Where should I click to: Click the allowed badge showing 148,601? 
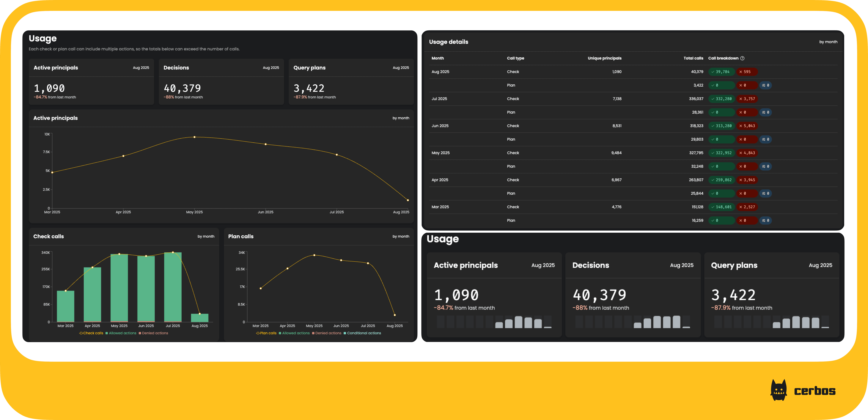click(x=721, y=207)
